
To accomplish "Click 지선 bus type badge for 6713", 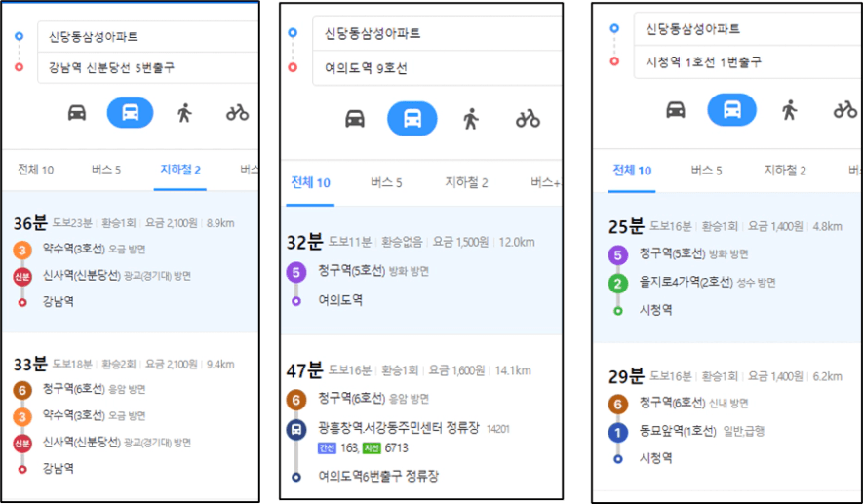I will point(372,448).
